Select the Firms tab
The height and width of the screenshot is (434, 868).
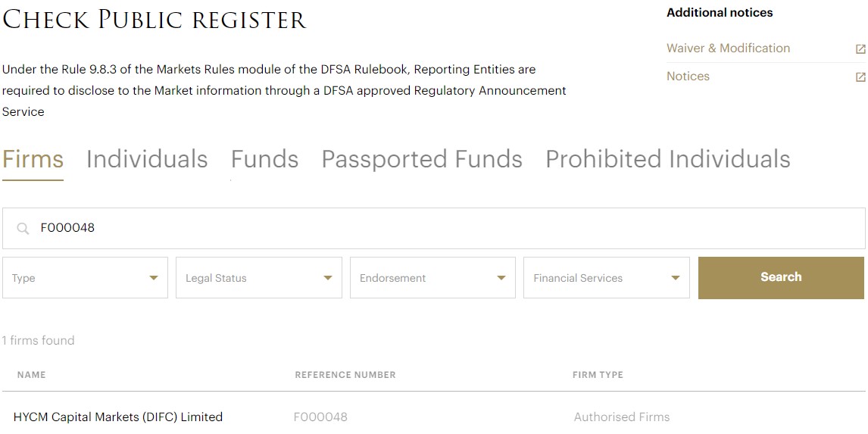pyautogui.click(x=33, y=159)
